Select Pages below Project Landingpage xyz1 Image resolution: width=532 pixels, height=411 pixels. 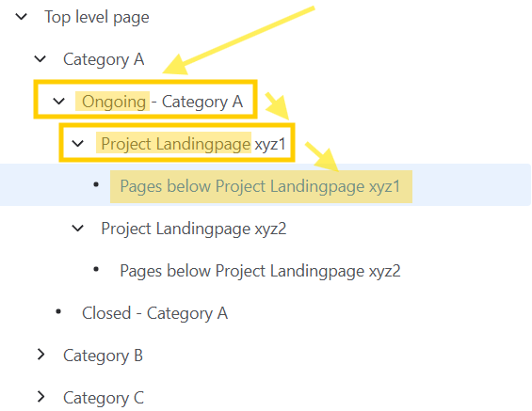[x=260, y=186]
